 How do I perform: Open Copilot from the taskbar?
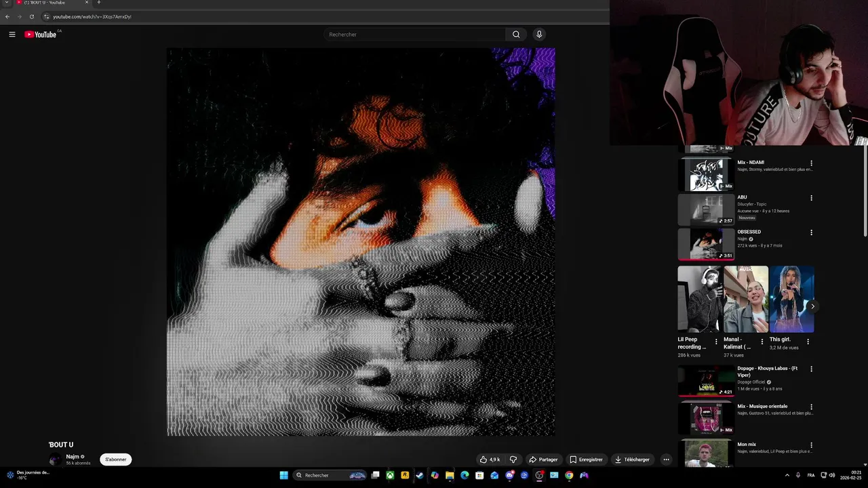pyautogui.click(x=435, y=475)
